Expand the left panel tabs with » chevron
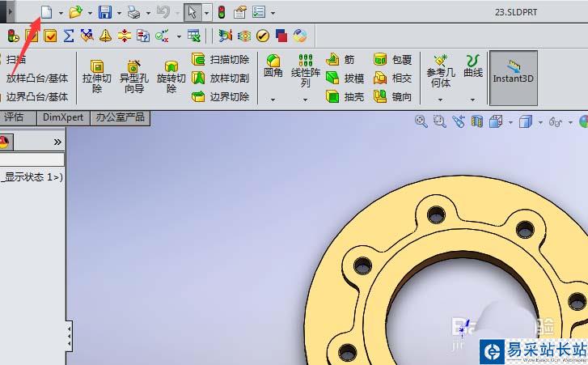 (x=57, y=142)
